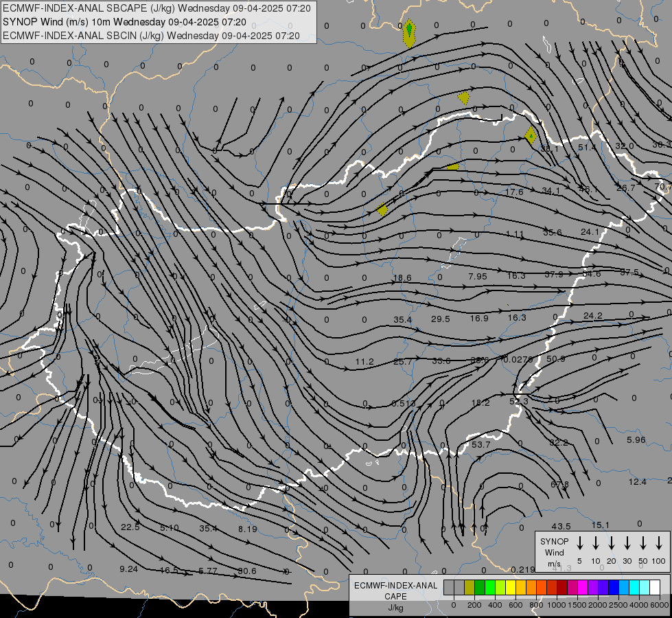Click the 18.2 value on the map
Screen dimensions: 672x618
(480, 402)
